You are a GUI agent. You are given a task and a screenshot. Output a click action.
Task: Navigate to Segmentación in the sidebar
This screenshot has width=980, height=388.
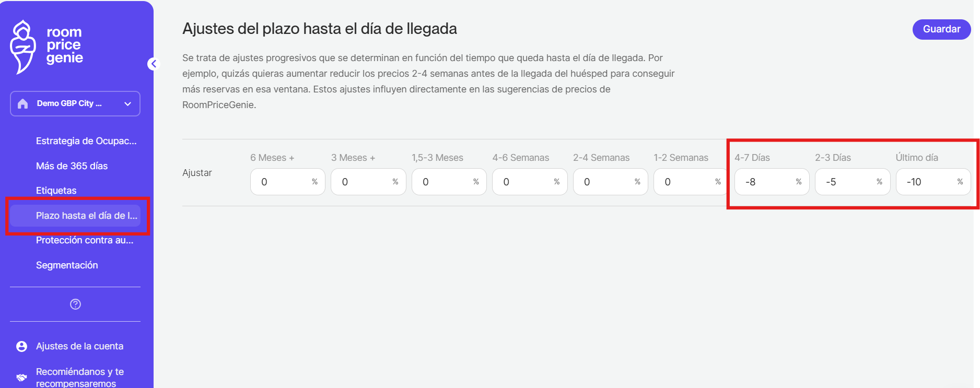(x=67, y=265)
